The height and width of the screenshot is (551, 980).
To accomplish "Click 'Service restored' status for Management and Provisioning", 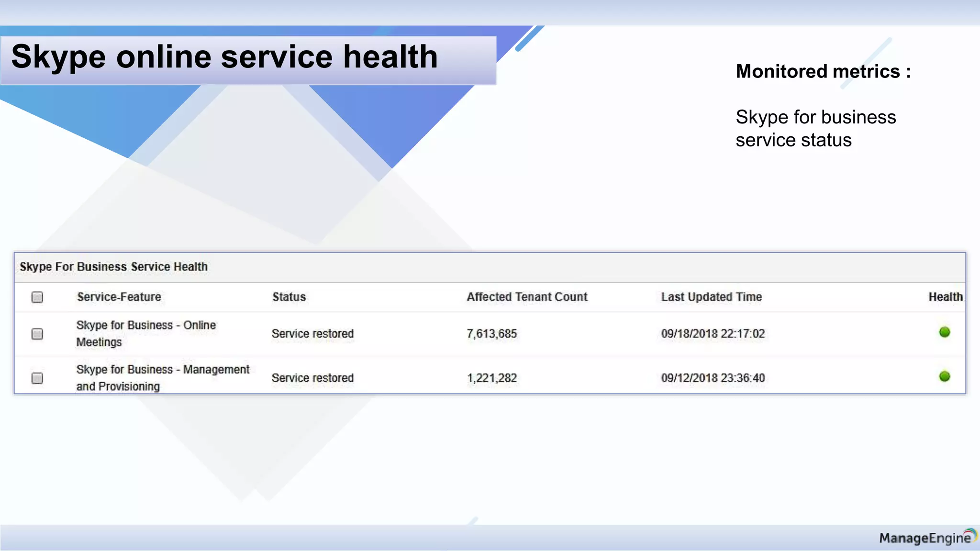I will (x=312, y=378).
